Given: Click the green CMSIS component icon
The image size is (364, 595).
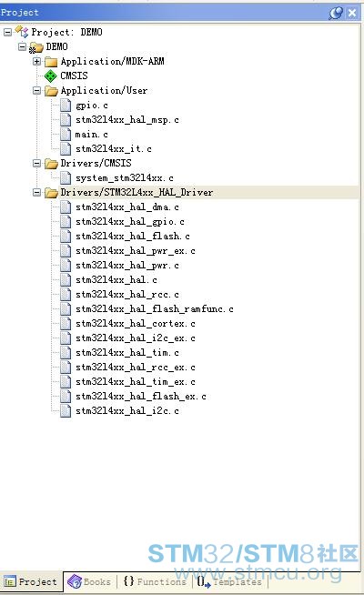Looking at the screenshot, I should click(50, 76).
